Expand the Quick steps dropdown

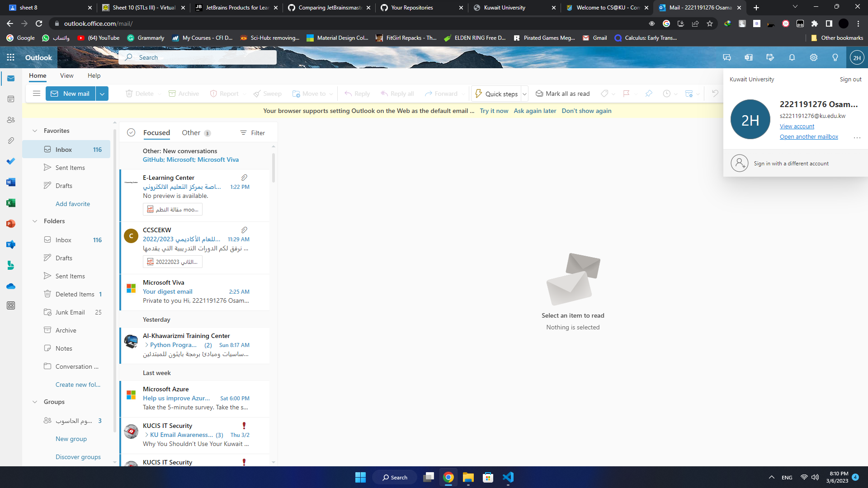[524, 94]
